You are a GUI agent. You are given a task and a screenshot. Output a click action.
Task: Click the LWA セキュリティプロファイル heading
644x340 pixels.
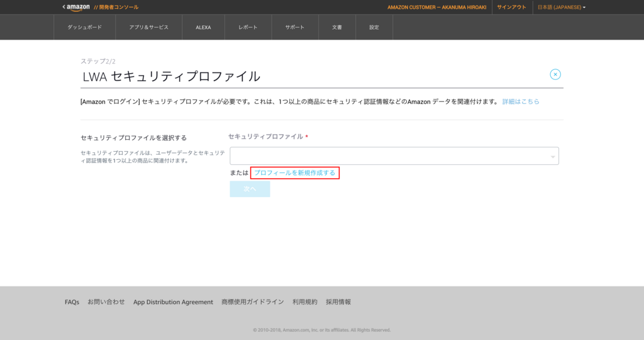point(171,76)
